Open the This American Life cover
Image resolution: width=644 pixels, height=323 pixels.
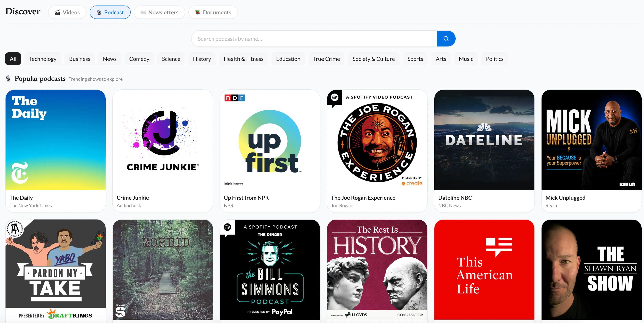click(x=484, y=270)
